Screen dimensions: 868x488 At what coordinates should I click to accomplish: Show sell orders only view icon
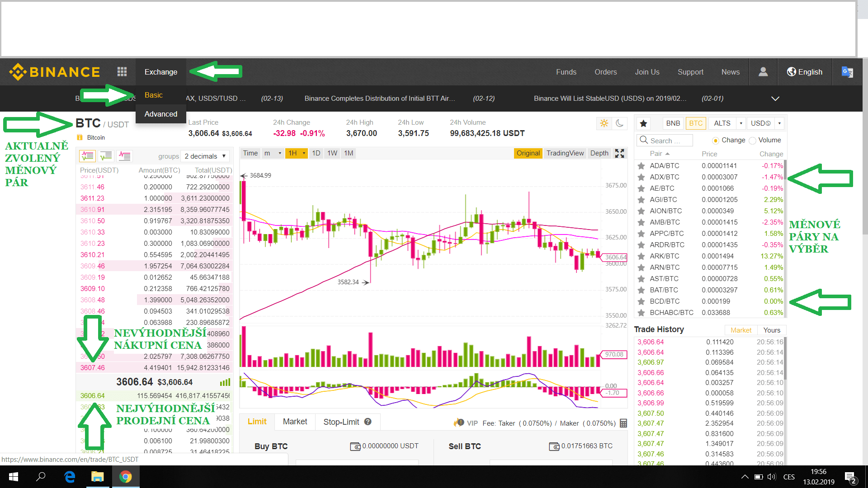pyautogui.click(x=124, y=156)
